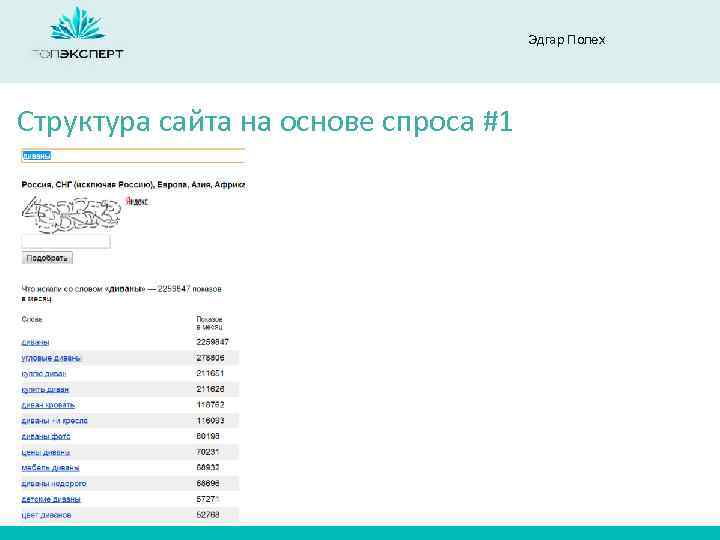The width and height of the screenshot is (720, 540).
Task: Click the impressions value '2259847' in the 'диваны' row
Action: click(x=212, y=342)
